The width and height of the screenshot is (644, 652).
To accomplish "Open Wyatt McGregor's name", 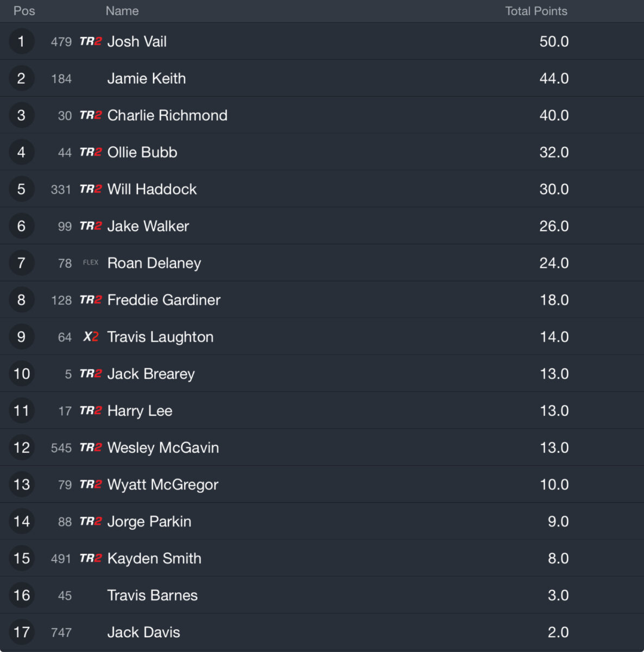I will click(x=163, y=485).
